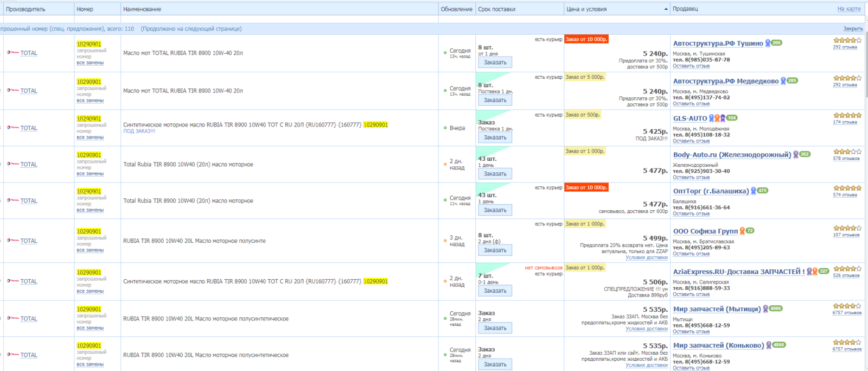Click the blue medal icon next to Автоструктура.РФ Тушино
This screenshot has height=371, width=868.
point(768,43)
